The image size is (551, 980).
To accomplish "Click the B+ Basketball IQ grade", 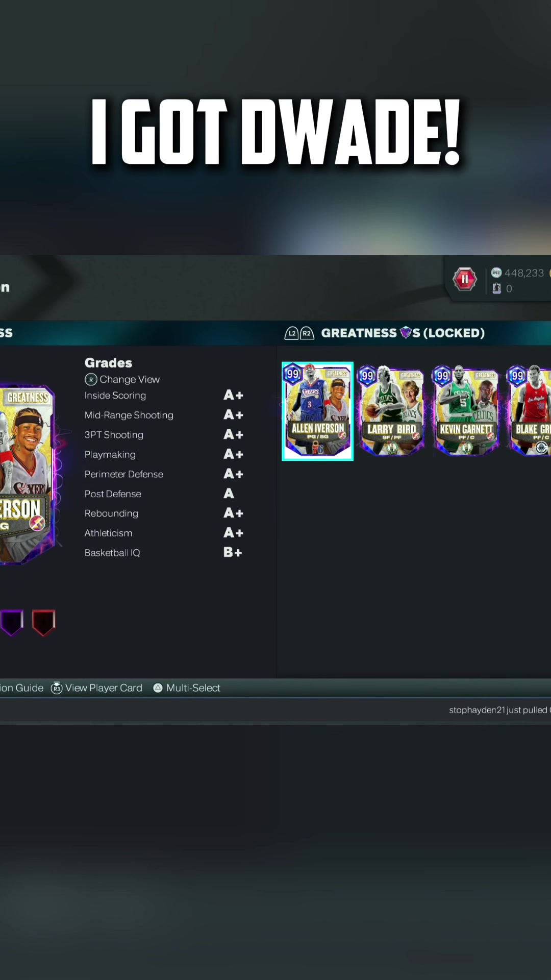I will coord(233,552).
